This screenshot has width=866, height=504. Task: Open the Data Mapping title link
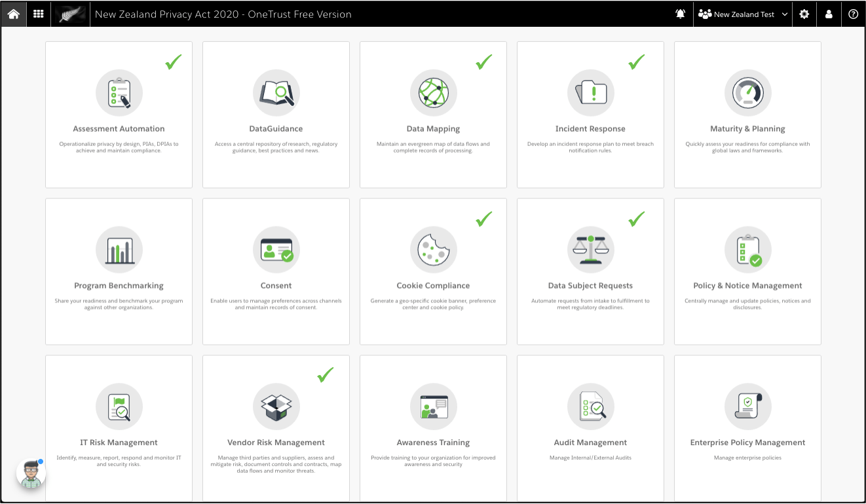click(434, 129)
